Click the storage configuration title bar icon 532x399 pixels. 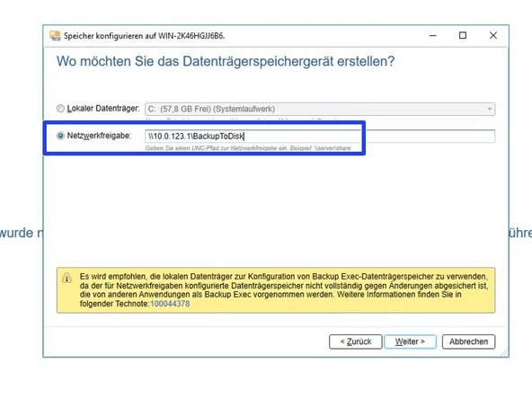pyautogui.click(x=55, y=35)
